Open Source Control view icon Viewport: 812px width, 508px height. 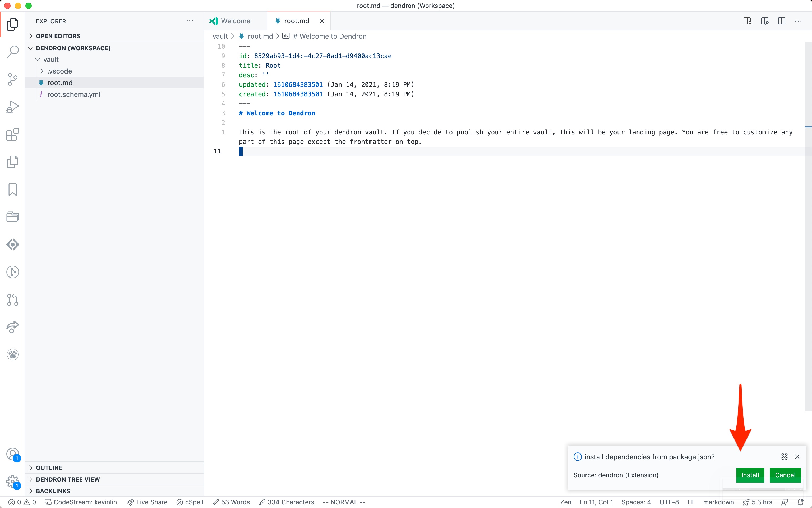[x=12, y=79]
